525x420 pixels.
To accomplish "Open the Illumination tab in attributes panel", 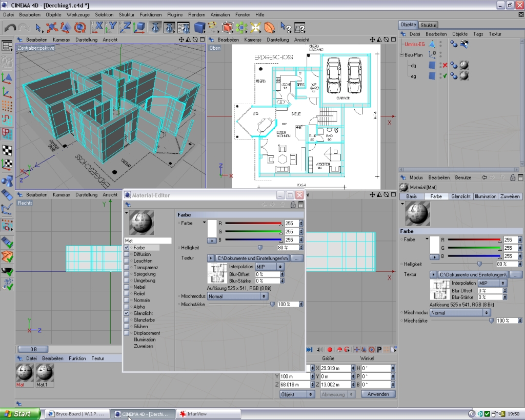I will pyautogui.click(x=486, y=196).
